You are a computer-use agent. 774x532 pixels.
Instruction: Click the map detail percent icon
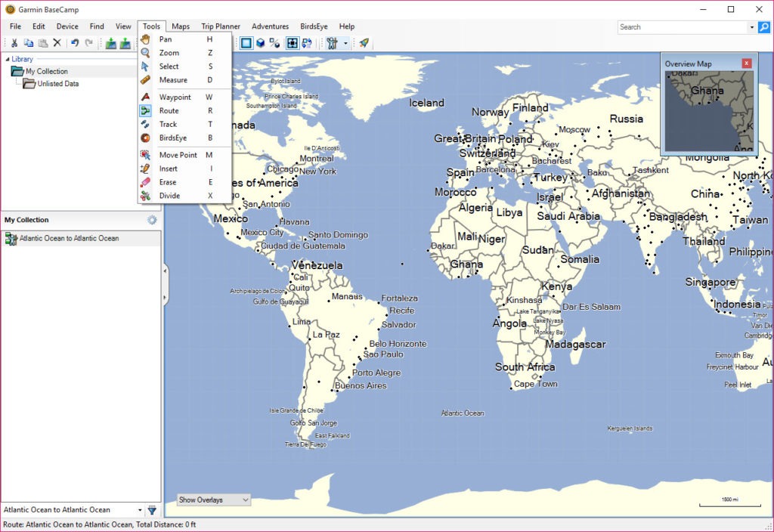coord(274,43)
